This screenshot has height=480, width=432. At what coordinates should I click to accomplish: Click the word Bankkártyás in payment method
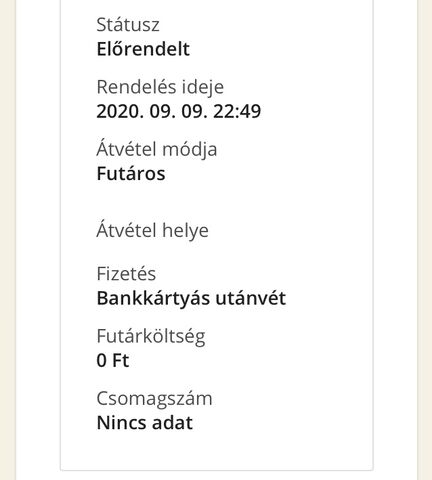[153, 298]
